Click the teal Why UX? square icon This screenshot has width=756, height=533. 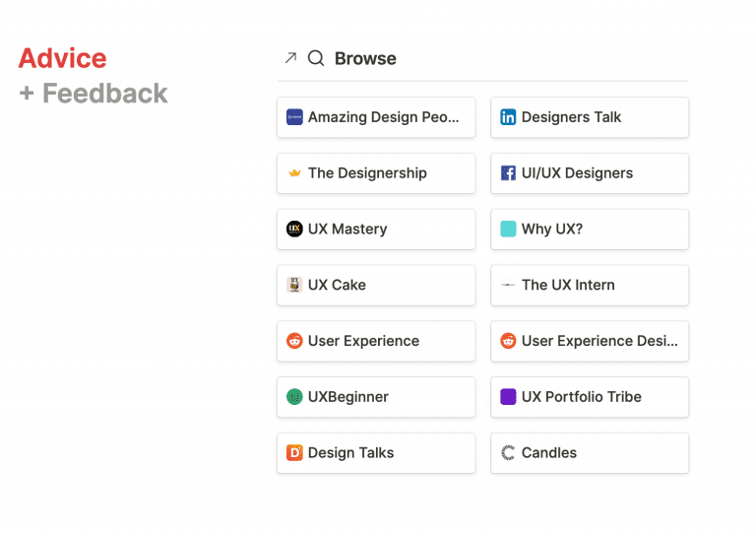coord(508,230)
